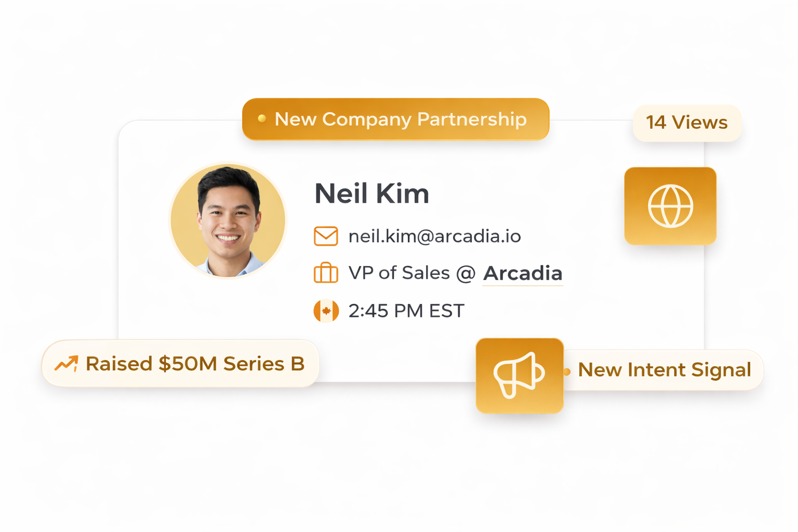The height and width of the screenshot is (532, 798).
Task: Click the 2:45 PM EST local time
Action: click(406, 311)
